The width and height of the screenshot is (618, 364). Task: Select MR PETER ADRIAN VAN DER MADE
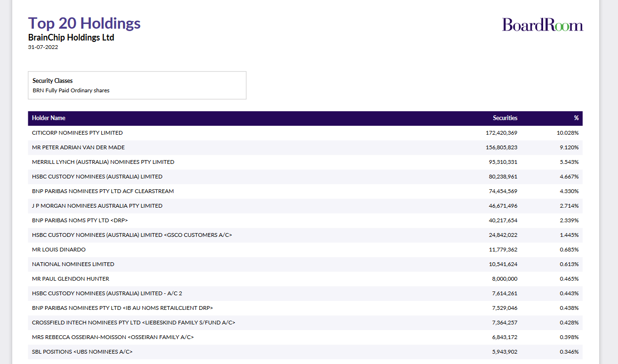(78, 147)
